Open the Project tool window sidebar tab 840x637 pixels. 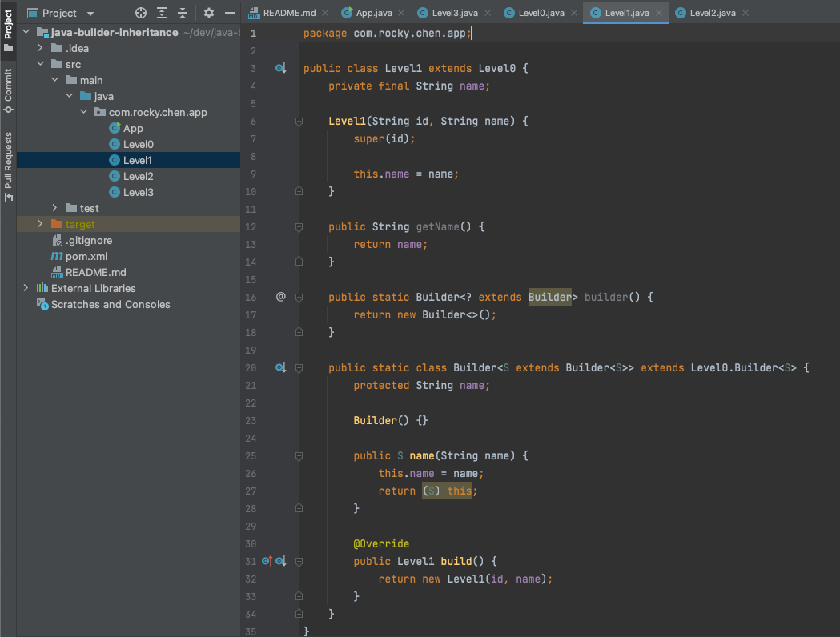pos(8,30)
